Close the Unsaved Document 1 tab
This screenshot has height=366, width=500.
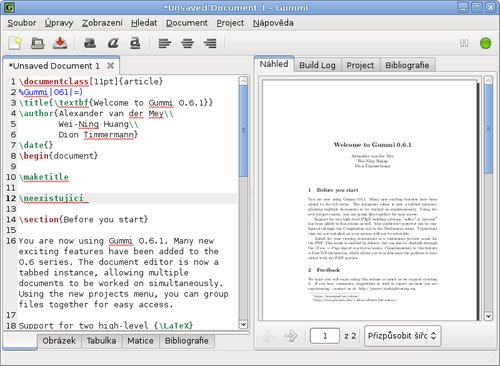tap(110, 66)
